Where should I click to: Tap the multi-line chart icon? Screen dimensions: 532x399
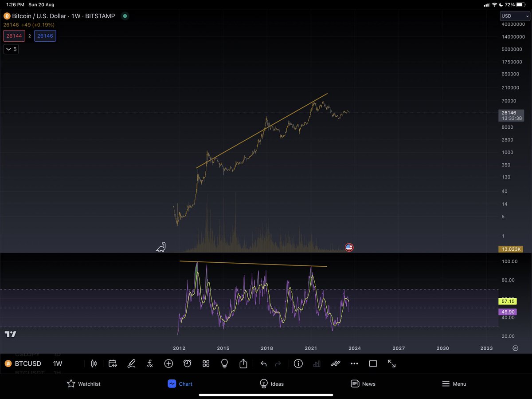(x=336, y=363)
